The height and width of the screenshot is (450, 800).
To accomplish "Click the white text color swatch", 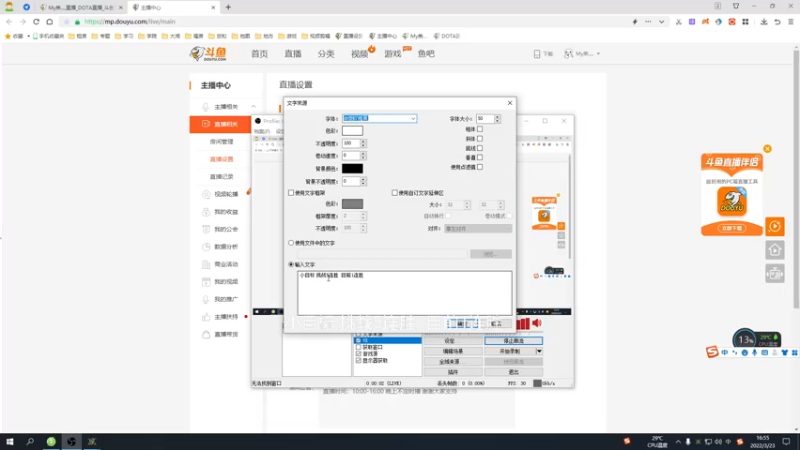I will point(352,131).
